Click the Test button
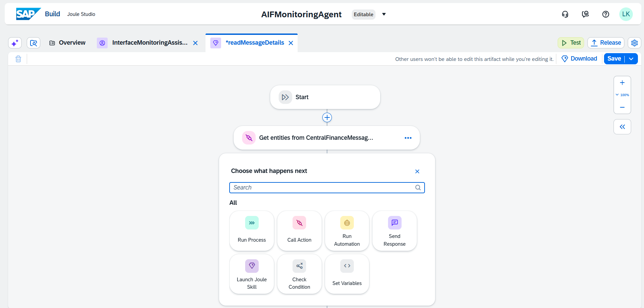Image resolution: width=644 pixels, height=308 pixels. point(571,43)
